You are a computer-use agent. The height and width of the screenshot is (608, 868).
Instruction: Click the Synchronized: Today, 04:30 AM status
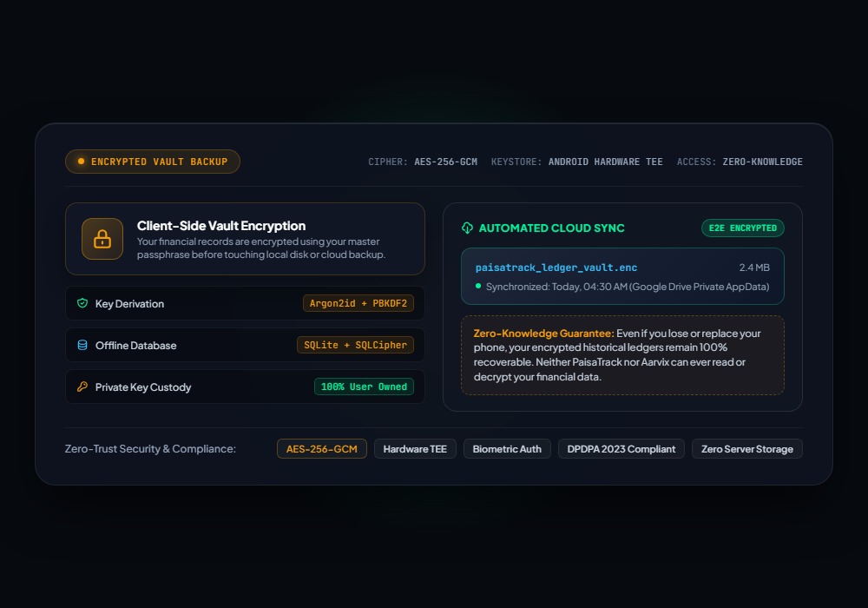[x=628, y=287]
